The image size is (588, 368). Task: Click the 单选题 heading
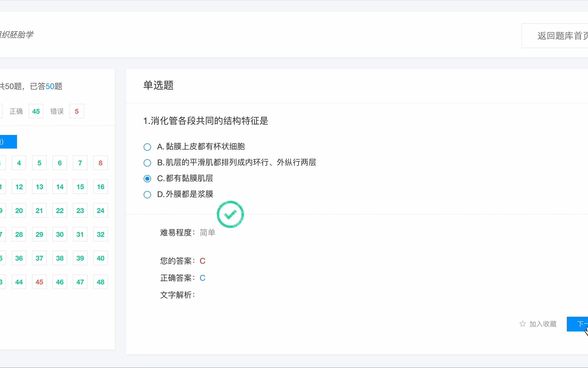158,85
